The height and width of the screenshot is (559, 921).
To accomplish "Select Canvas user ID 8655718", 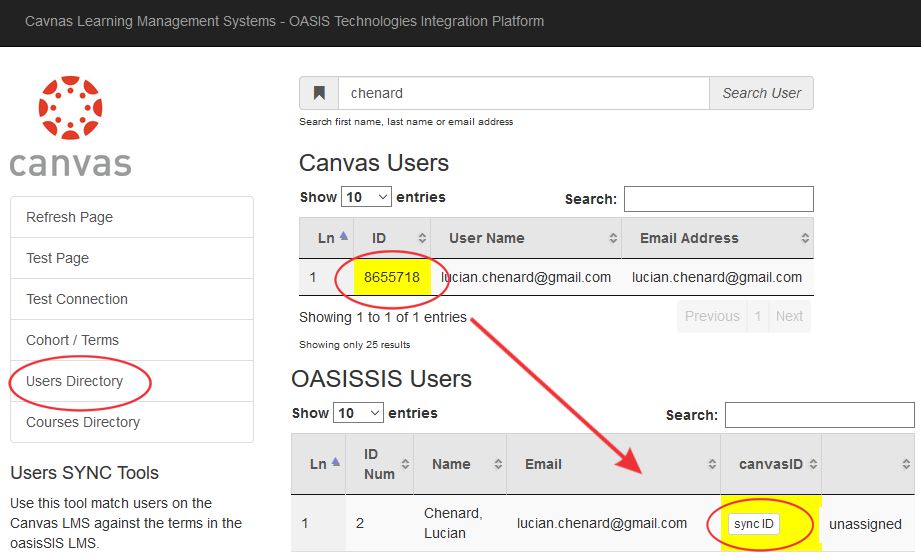I will point(392,277).
